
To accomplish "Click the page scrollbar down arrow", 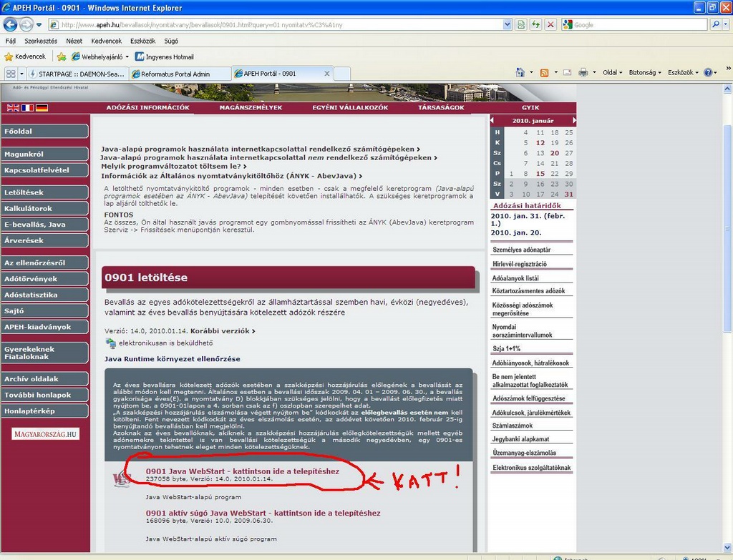I will (727, 547).
